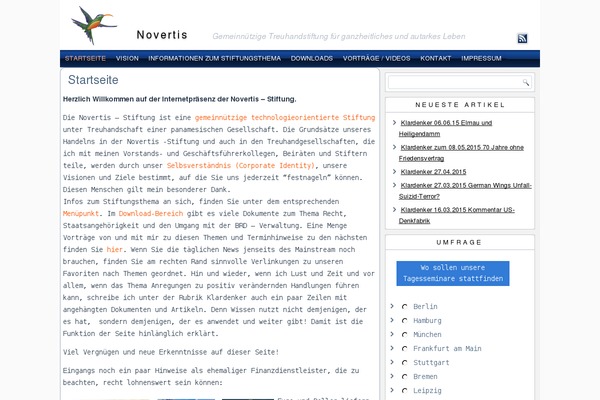
Task: Follow gemeinnützige technologieorientierte Stiftung link
Action: tap(285, 118)
